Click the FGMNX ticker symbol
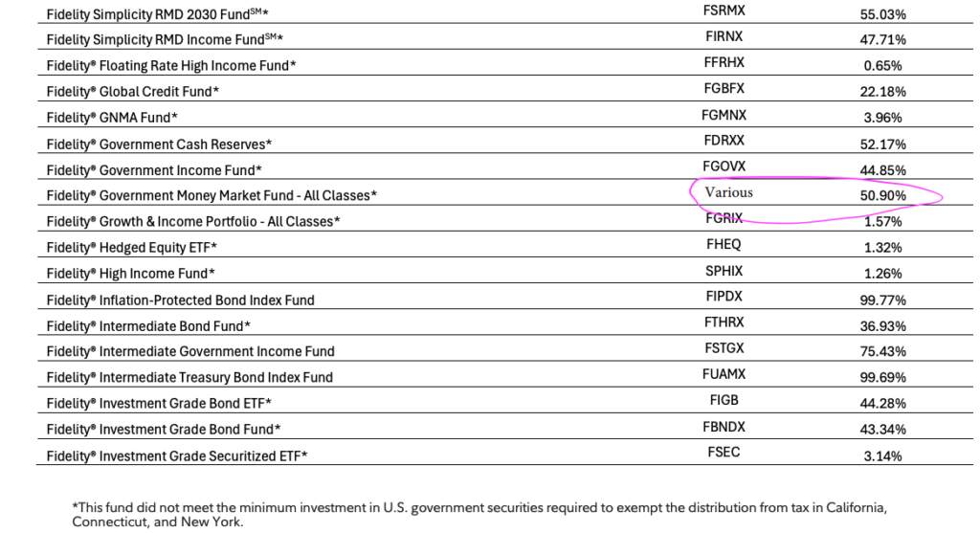This screenshot has width=980, height=533. [x=724, y=116]
